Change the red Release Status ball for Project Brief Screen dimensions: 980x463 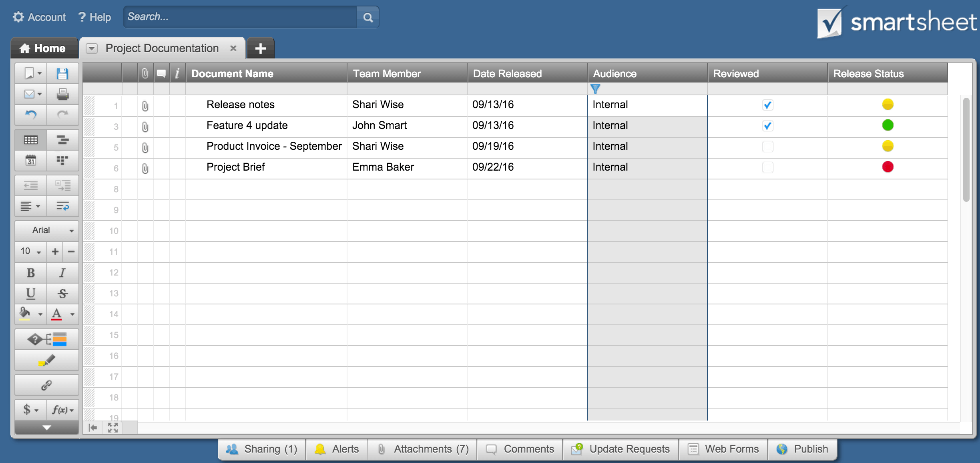click(888, 167)
